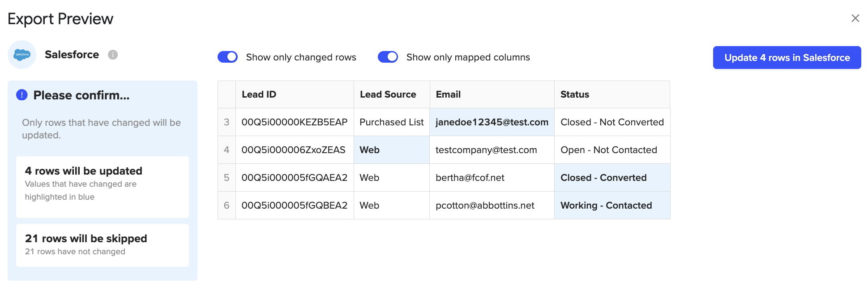Select Lead ID 00Q5i000006ZxoZEAS cell
This screenshot has height=291, width=868.
295,150
